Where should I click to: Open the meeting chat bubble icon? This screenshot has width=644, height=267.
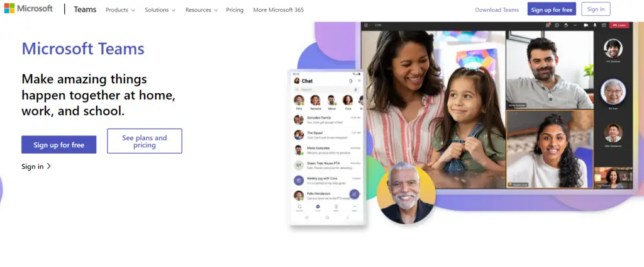click(x=557, y=25)
